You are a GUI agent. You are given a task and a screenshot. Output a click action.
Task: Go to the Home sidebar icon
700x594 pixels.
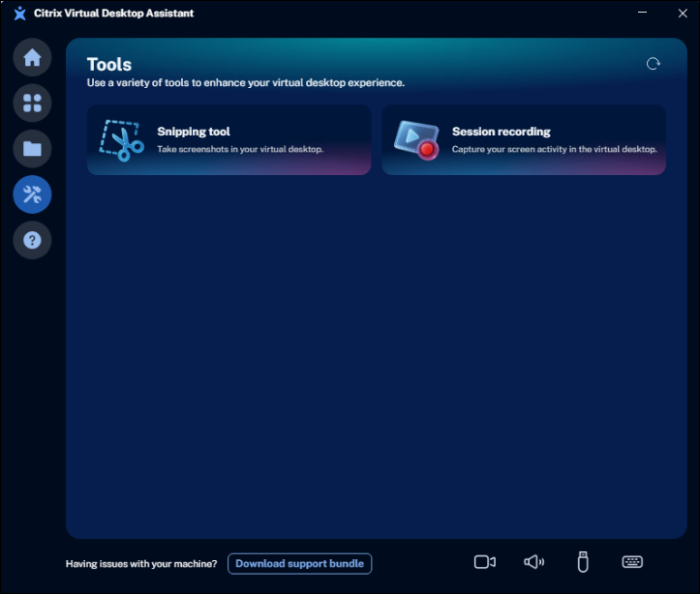click(x=32, y=57)
